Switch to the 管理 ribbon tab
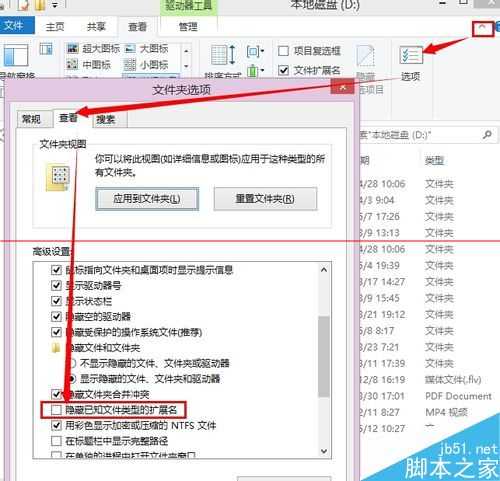500x481 pixels. [188, 26]
